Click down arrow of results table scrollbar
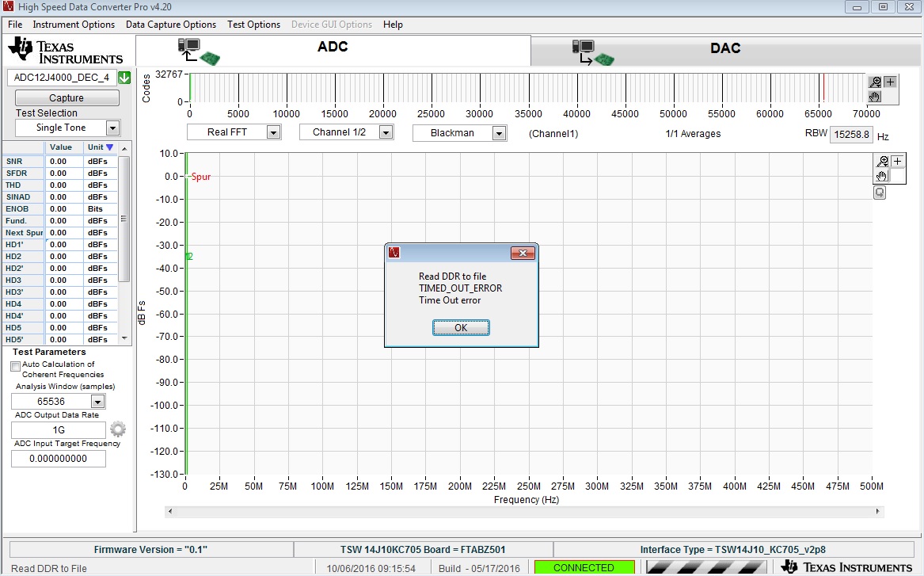924x576 pixels. point(124,338)
